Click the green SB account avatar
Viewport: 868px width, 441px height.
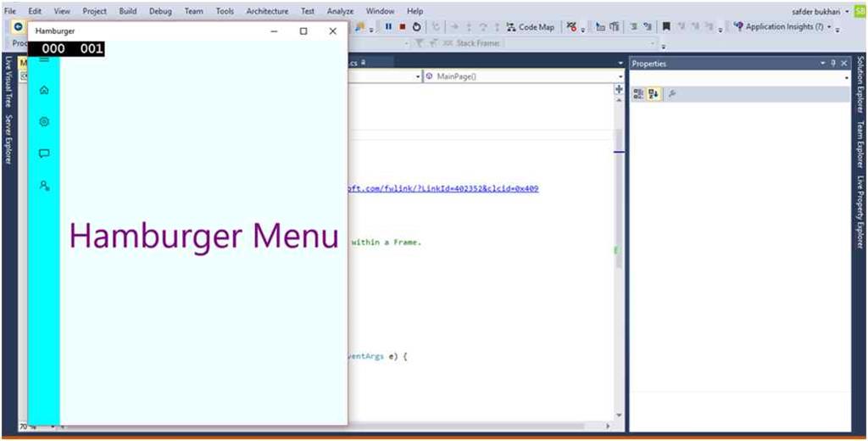pos(860,11)
